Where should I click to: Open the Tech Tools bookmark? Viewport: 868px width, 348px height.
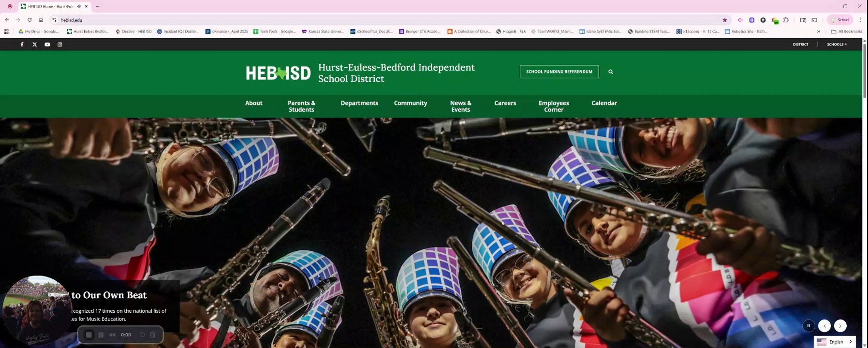(x=275, y=31)
